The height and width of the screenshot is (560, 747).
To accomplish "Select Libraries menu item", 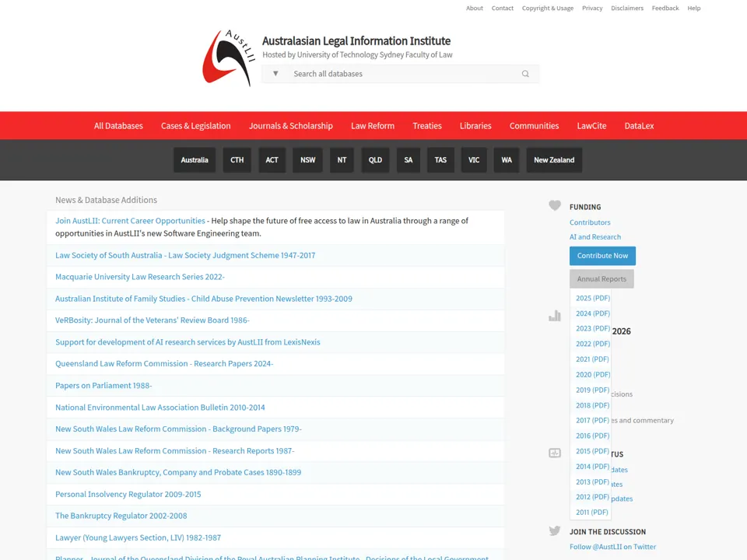I will click(x=475, y=126).
